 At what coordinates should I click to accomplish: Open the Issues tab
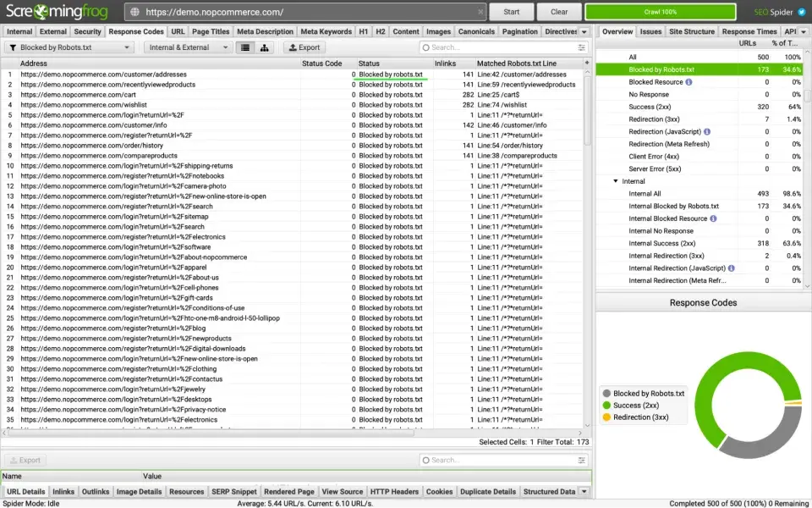pyautogui.click(x=651, y=31)
